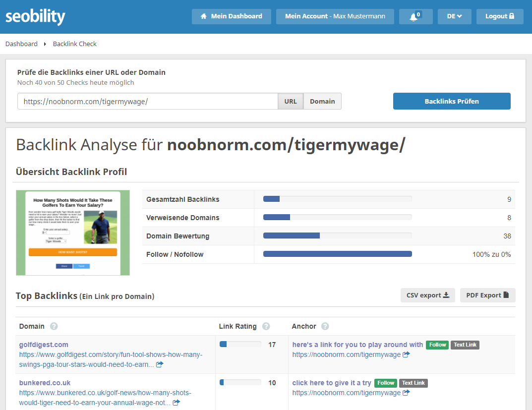The image size is (532, 410).
Task: Click the Text Link badge in bunkered row
Action: 413,383
